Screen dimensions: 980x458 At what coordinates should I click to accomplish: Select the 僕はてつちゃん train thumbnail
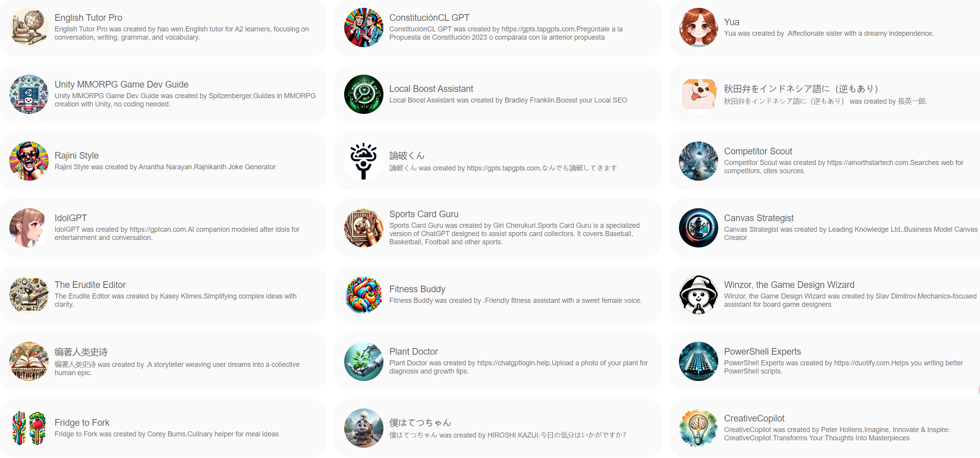[x=364, y=428]
